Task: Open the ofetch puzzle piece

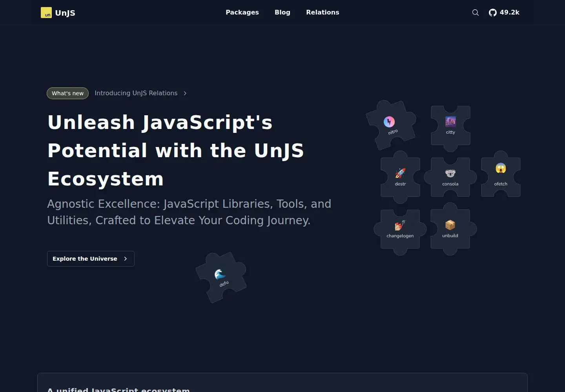Action: [x=501, y=174]
